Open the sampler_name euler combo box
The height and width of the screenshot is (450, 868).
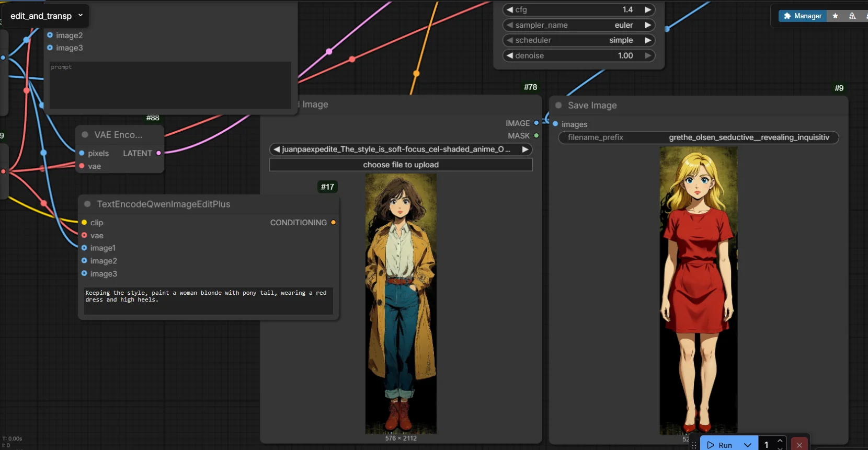tap(579, 25)
